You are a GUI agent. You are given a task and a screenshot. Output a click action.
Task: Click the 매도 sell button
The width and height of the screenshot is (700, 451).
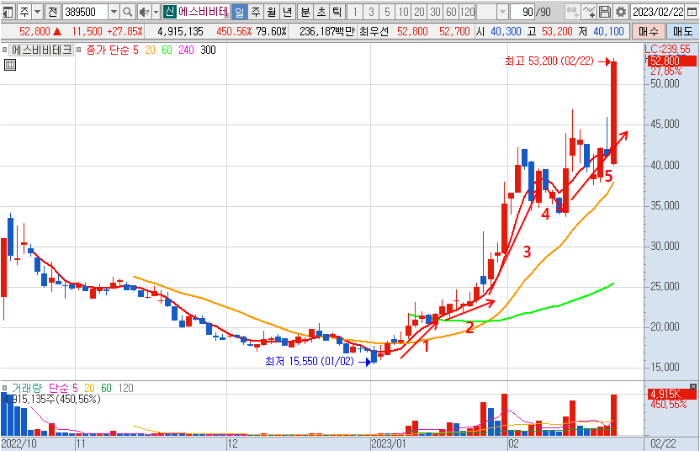pyautogui.click(x=683, y=32)
